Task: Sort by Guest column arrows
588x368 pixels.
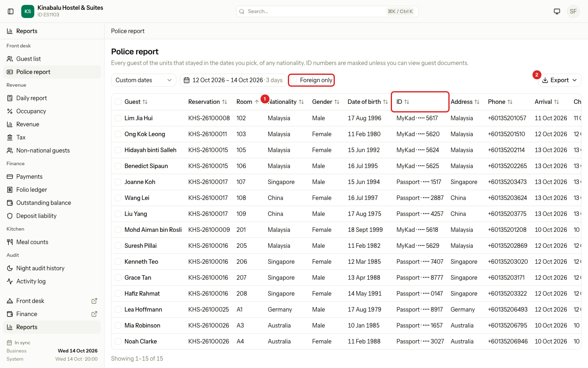Action: [x=145, y=102]
